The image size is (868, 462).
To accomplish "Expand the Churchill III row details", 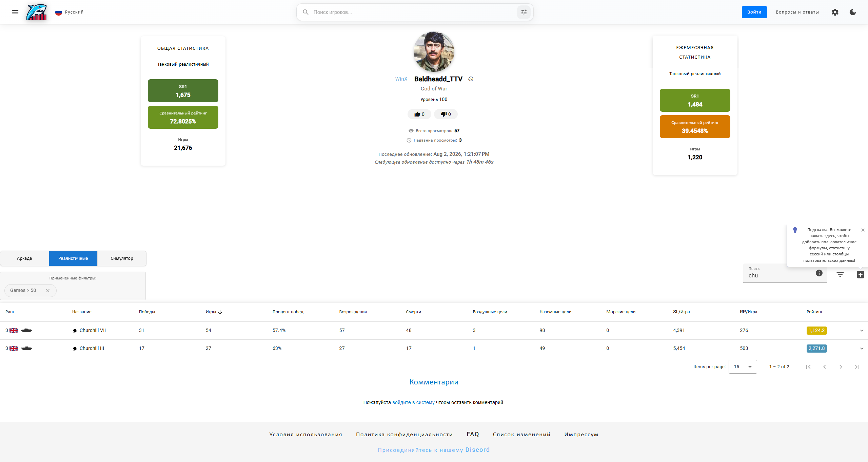I will tap(862, 349).
